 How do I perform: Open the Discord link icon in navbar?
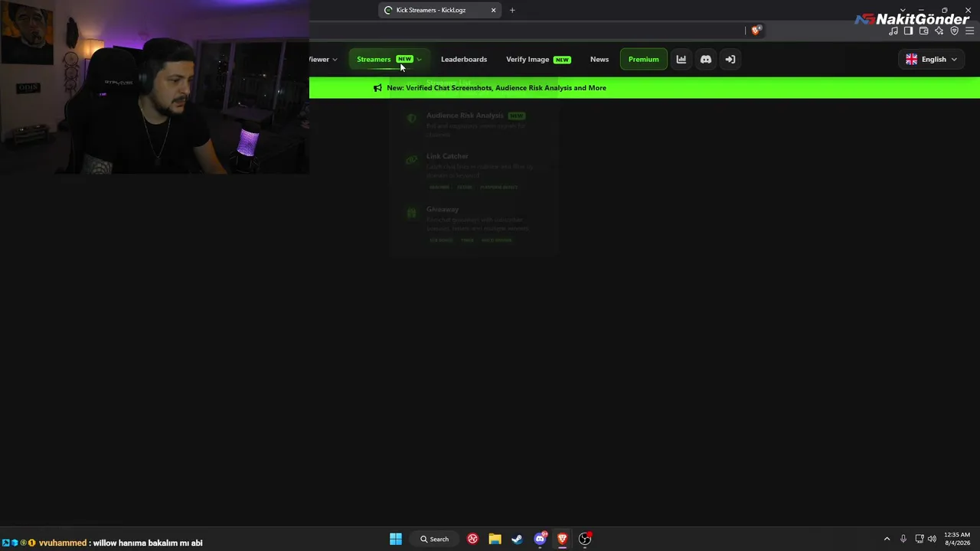pyautogui.click(x=706, y=59)
